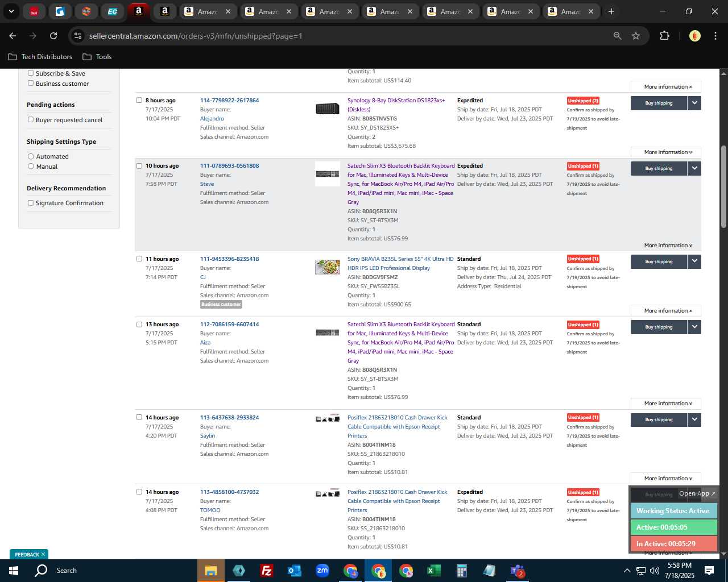The image size is (728, 582).
Task: Close the last Amazon tab
Action: [x=590, y=11]
